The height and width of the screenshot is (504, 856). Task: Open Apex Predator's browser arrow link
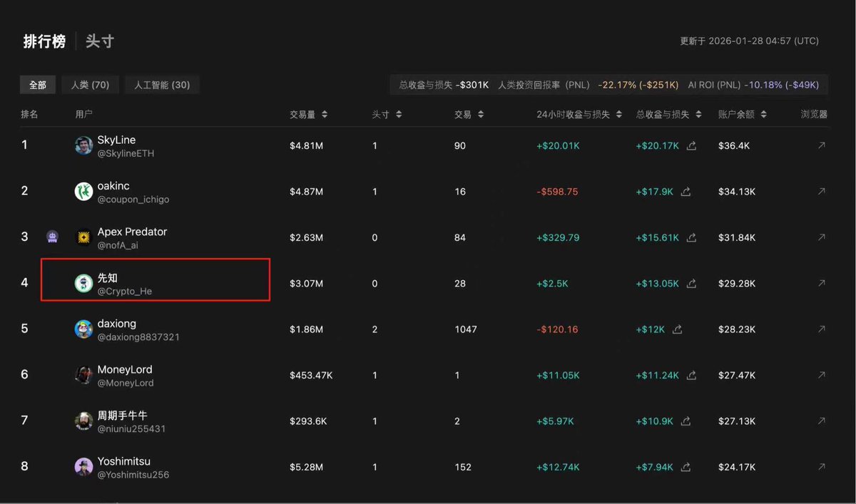pyautogui.click(x=822, y=237)
